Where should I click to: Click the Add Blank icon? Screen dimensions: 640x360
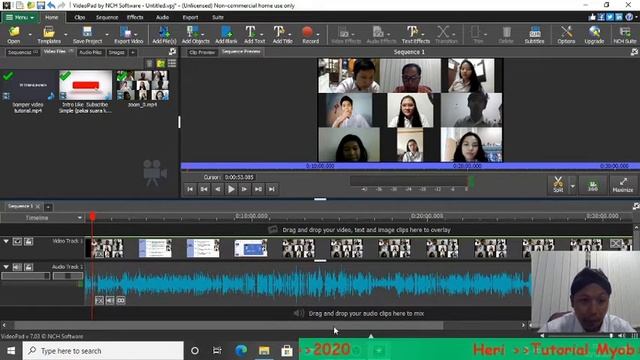[226, 34]
